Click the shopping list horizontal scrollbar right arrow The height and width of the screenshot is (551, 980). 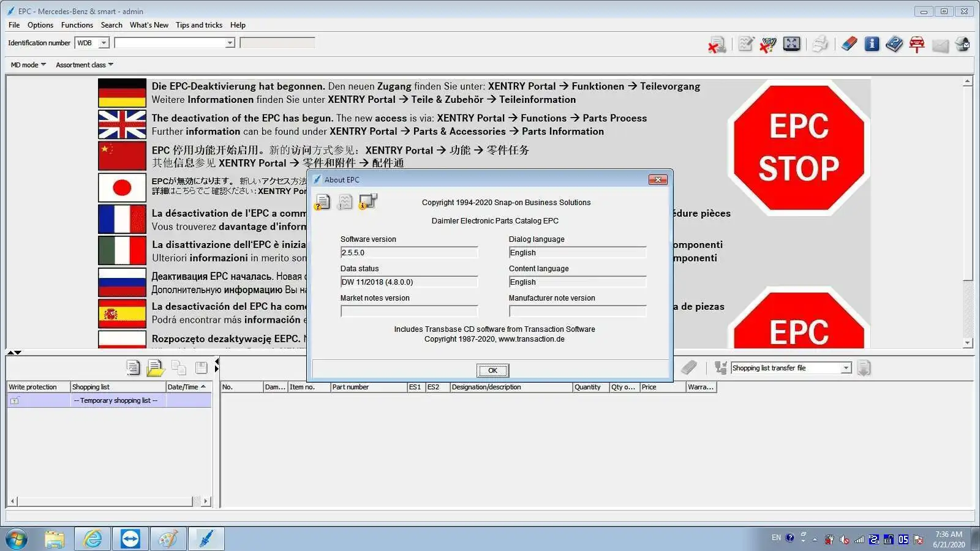pyautogui.click(x=206, y=501)
